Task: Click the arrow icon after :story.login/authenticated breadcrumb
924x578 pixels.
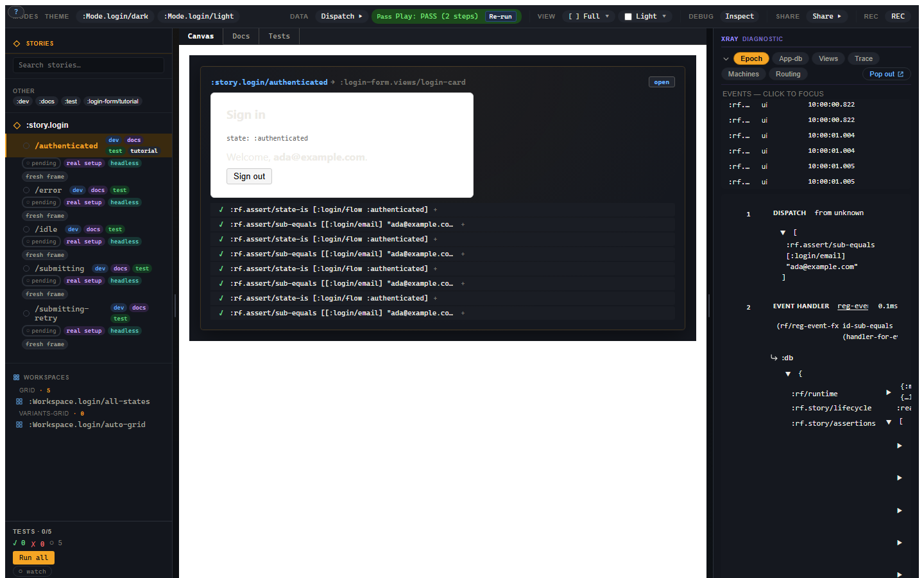Action: pos(332,82)
